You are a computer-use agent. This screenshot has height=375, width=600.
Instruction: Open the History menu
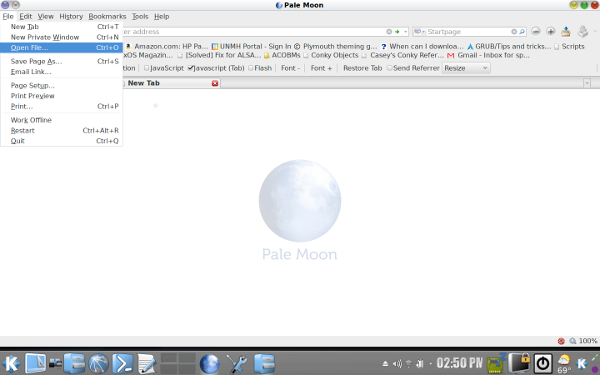(71, 16)
